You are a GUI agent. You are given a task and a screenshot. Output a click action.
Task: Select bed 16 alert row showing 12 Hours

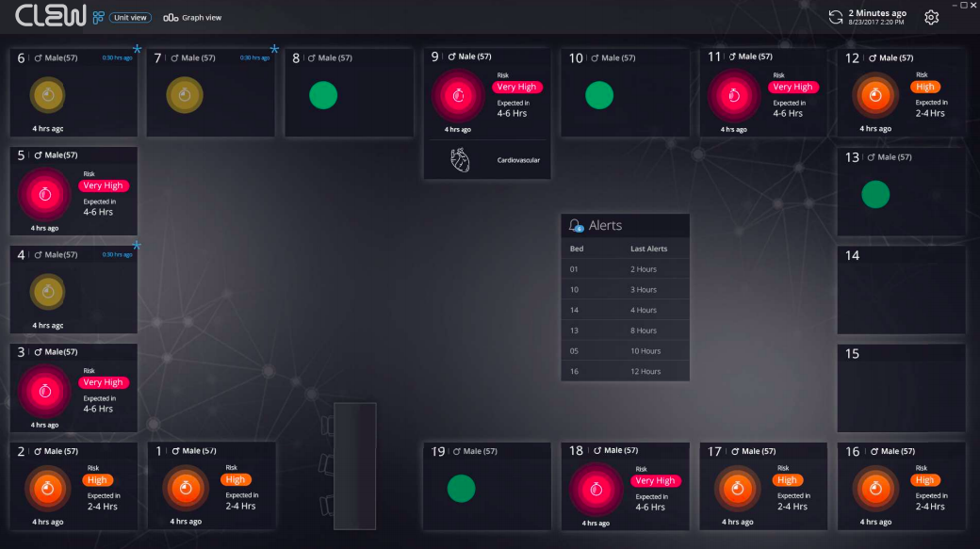coord(625,371)
